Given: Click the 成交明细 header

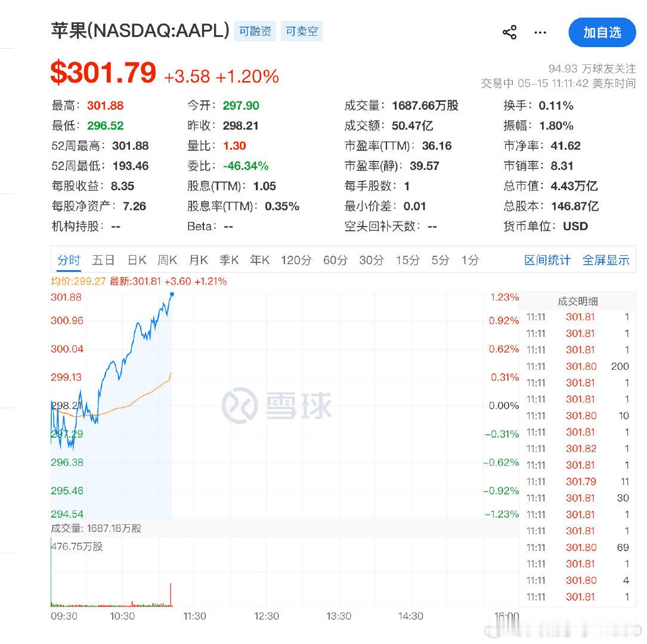Looking at the screenshot, I should pos(577,301).
